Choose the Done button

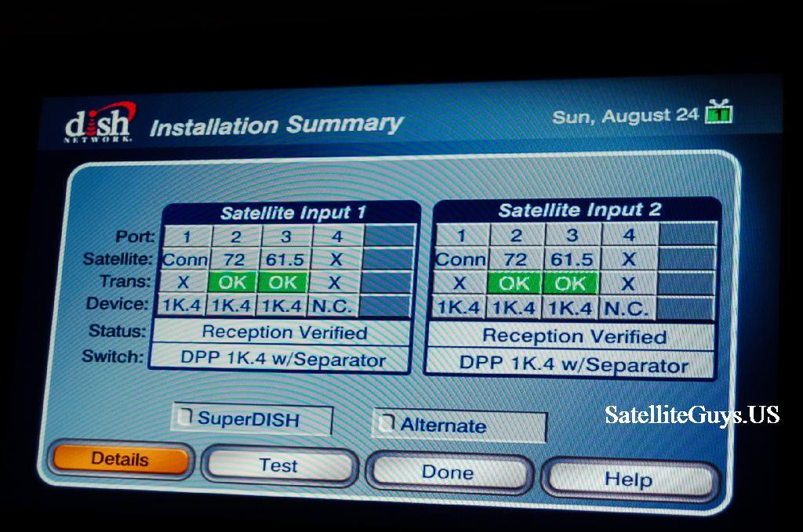(x=448, y=472)
